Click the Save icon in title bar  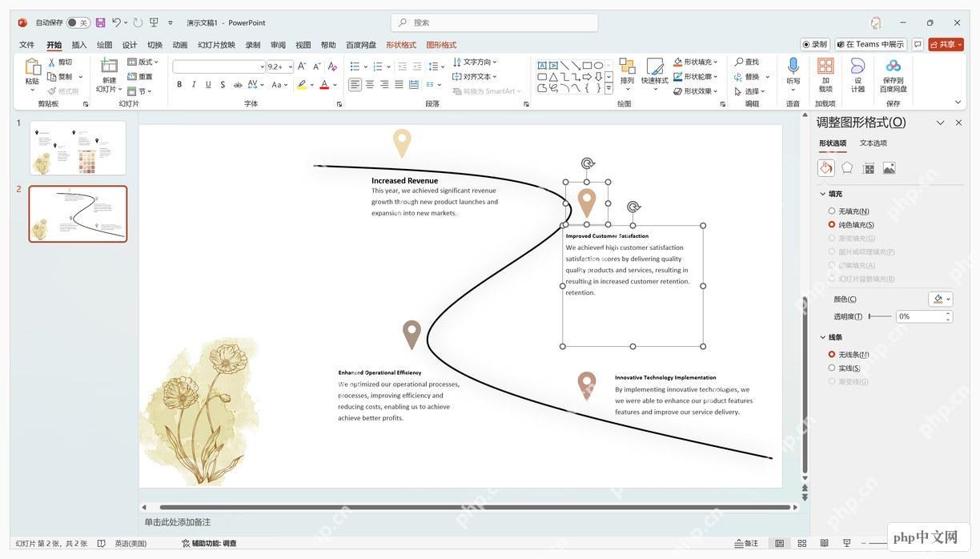(100, 22)
